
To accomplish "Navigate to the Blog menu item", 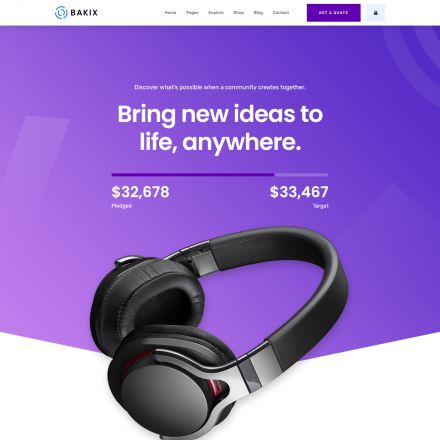I will pyautogui.click(x=258, y=13).
